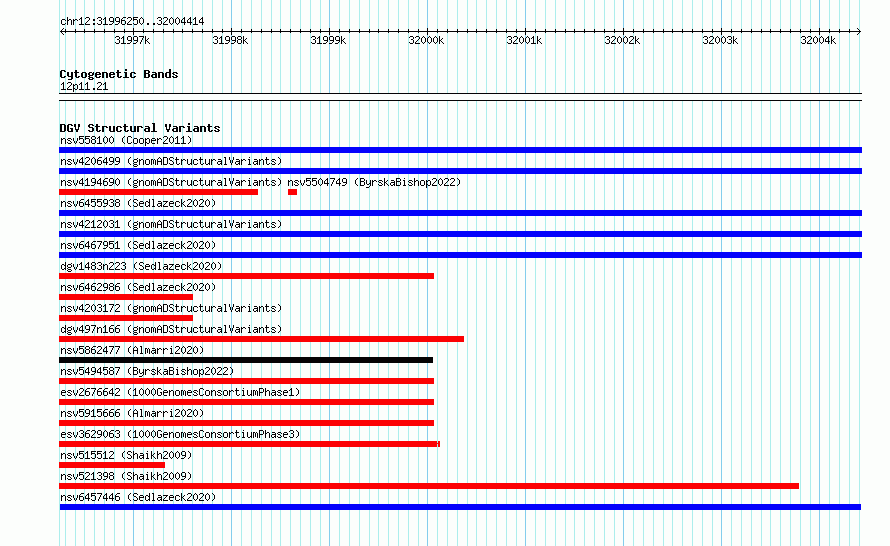Open nsv6467951 (Sedlazeck2020) label
This screenshot has height=546, width=890.
point(138,245)
